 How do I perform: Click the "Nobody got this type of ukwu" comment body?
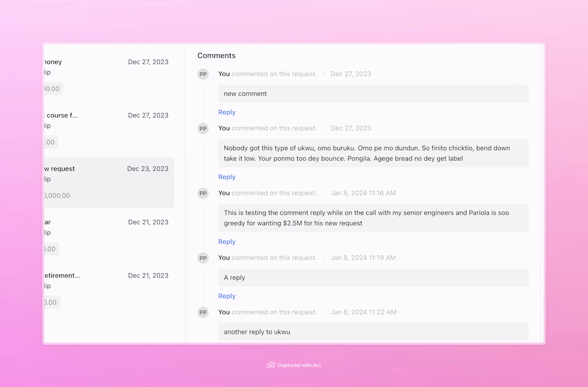374,153
